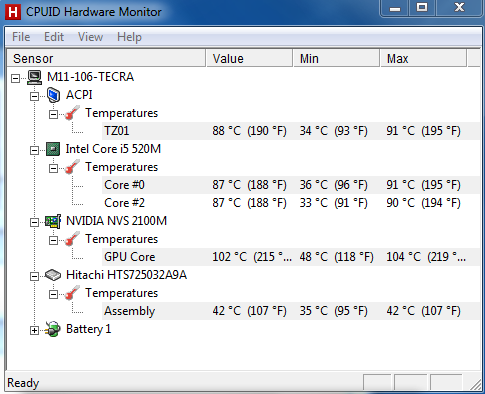The image size is (485, 394).
Task: Click the window resize grip corner
Action: click(476, 384)
